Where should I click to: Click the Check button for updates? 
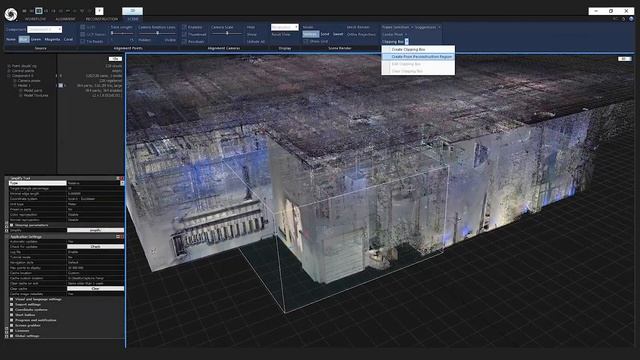95,247
